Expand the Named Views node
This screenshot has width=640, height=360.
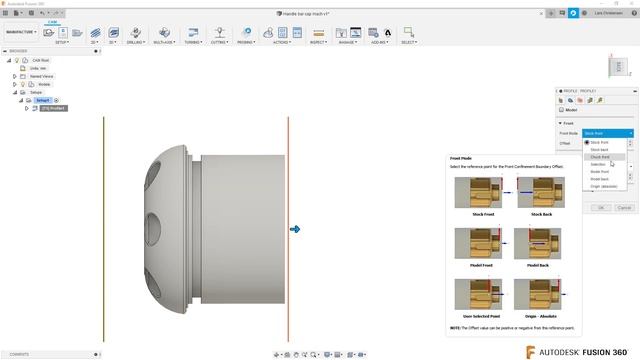pyautogui.click(x=15, y=76)
